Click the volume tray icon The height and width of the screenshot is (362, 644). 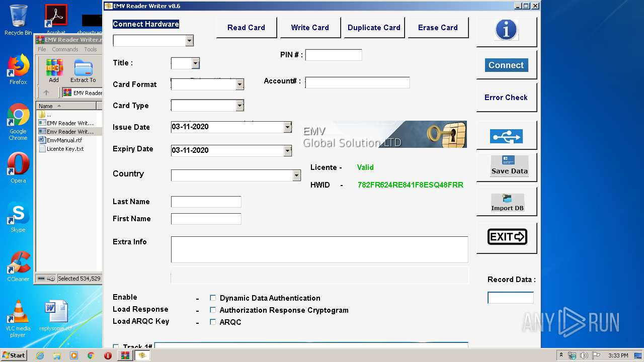pos(584,355)
